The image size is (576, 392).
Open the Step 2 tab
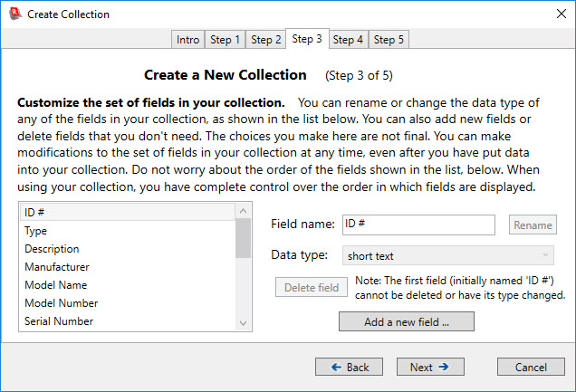point(266,40)
